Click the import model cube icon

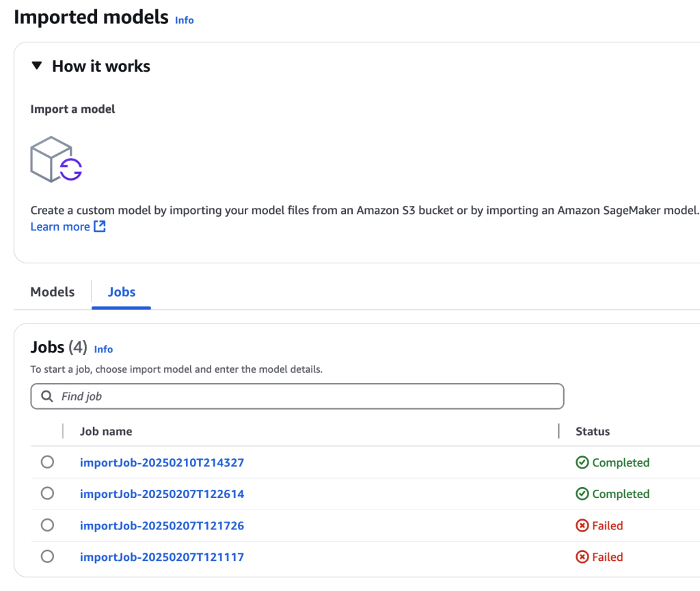(x=56, y=159)
